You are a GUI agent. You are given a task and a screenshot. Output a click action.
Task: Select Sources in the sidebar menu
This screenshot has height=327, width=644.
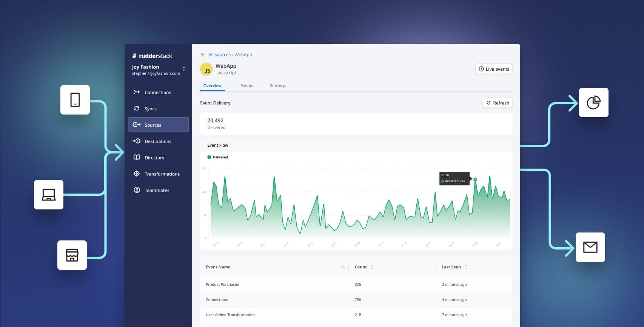[159, 125]
